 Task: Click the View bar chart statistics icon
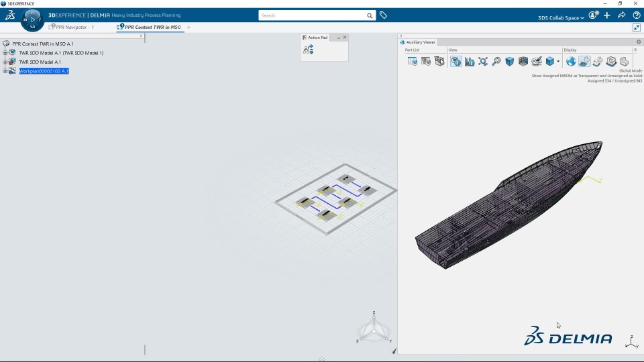[470, 62]
